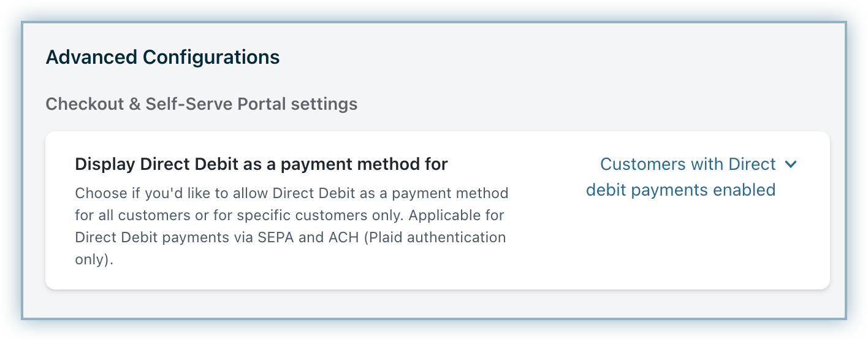
Task: Click the "Customers with Direct" dropdown text
Action: coord(688,164)
